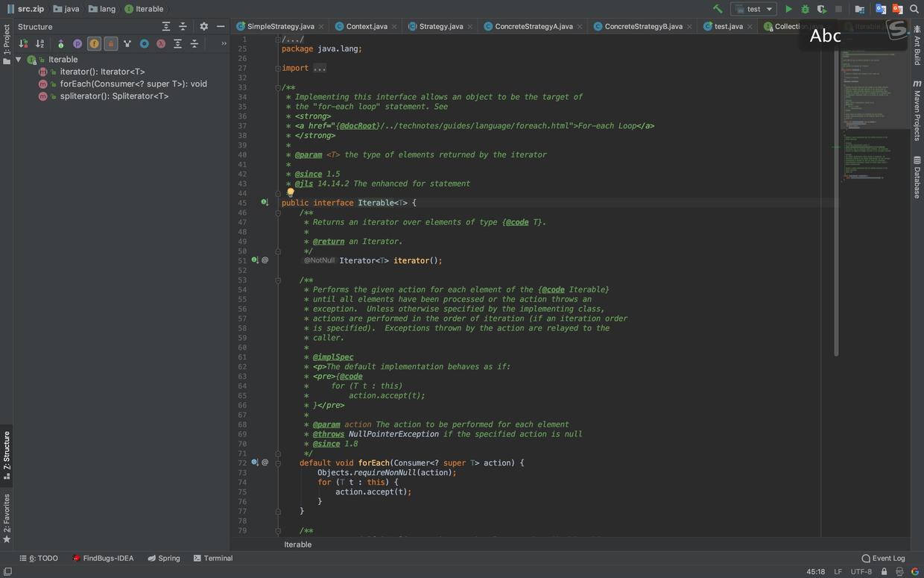
Task: Expand the folded import section
Action: click(x=320, y=68)
